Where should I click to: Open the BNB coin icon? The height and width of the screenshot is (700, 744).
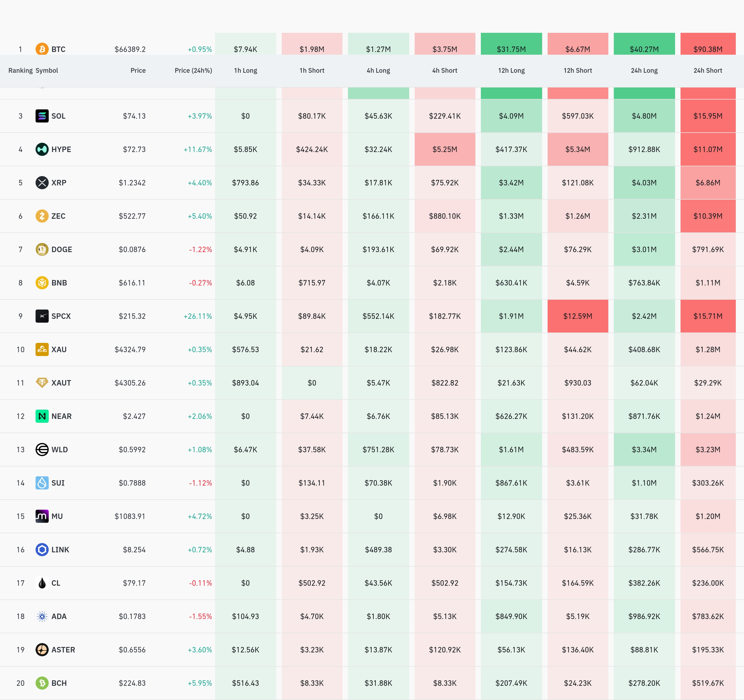point(42,282)
